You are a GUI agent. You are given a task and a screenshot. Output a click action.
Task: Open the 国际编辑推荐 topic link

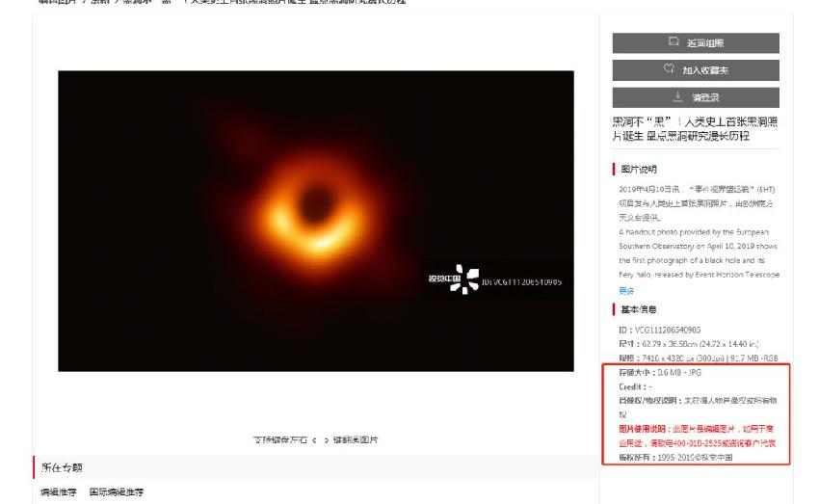pos(117,492)
